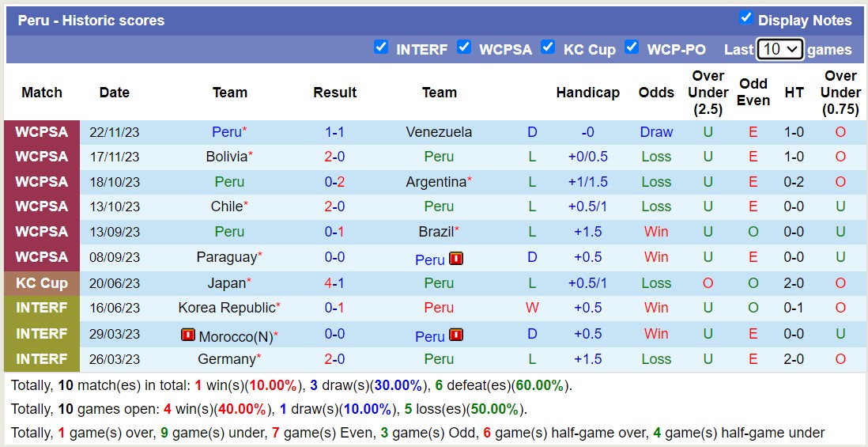Click the 1-1 result versus Venezuela

[334, 132]
